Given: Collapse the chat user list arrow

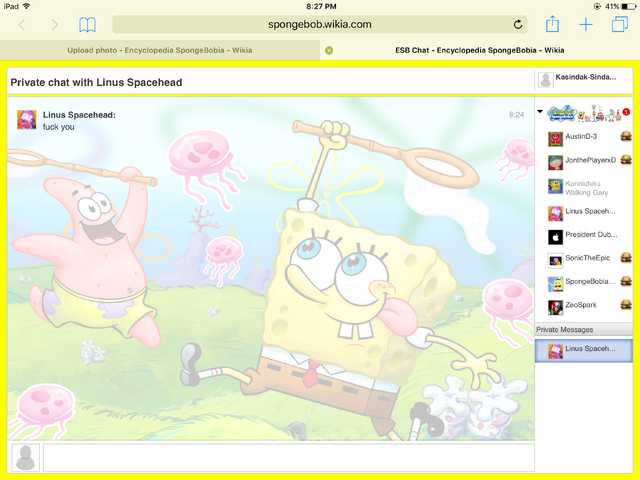Looking at the screenshot, I should coord(540,111).
